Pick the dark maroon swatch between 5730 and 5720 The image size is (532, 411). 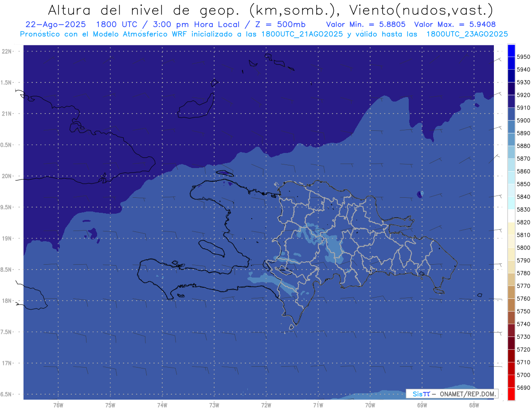[x=511, y=343]
